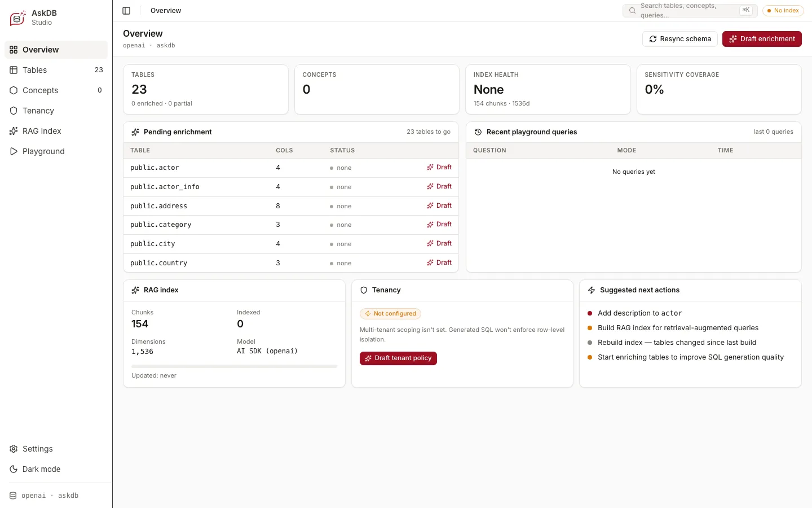Select the public.address table name
812x508 pixels.
[x=158, y=206]
